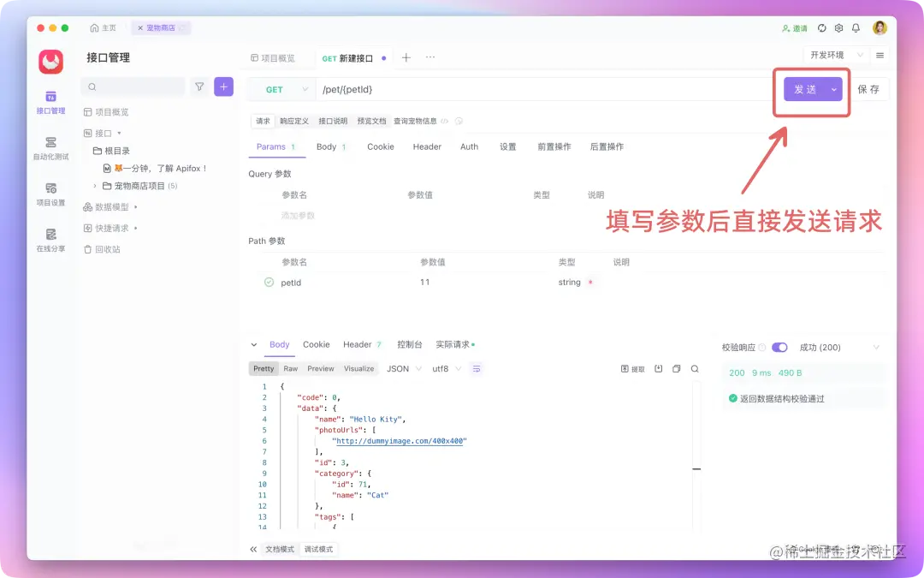Open the 在线分享 panel
Screen dimensions: 924x578
pyautogui.click(x=51, y=240)
